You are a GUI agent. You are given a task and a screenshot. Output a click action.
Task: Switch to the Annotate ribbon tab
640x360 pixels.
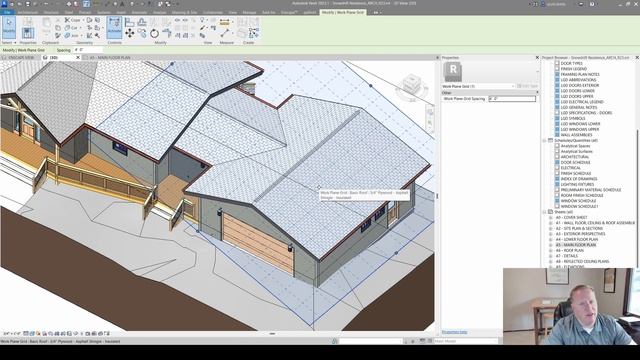[139, 12]
